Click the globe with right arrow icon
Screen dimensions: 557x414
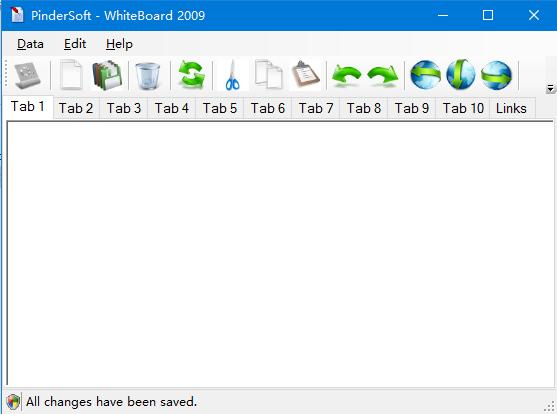click(x=496, y=75)
